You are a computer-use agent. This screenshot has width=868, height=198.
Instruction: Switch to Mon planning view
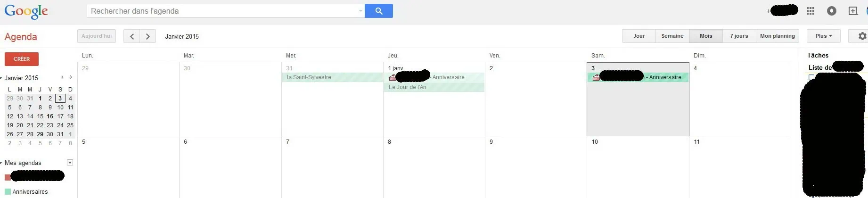[x=777, y=36]
